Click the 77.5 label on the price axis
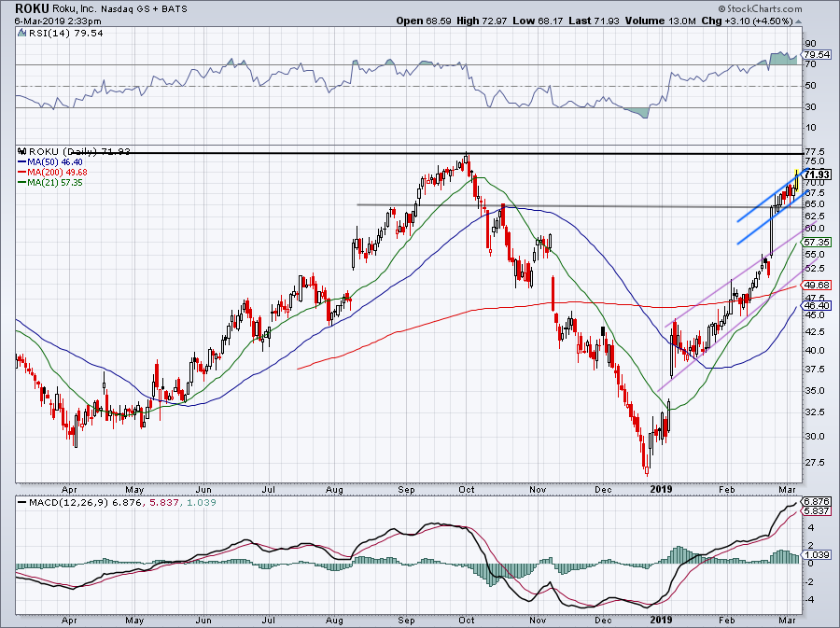Viewport: 840px width, 628px height. pyautogui.click(x=814, y=151)
